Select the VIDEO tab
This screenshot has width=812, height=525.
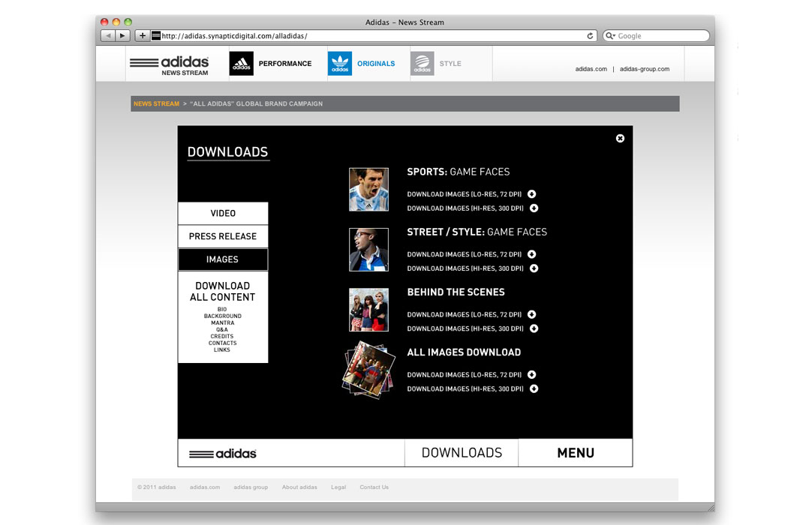[223, 213]
